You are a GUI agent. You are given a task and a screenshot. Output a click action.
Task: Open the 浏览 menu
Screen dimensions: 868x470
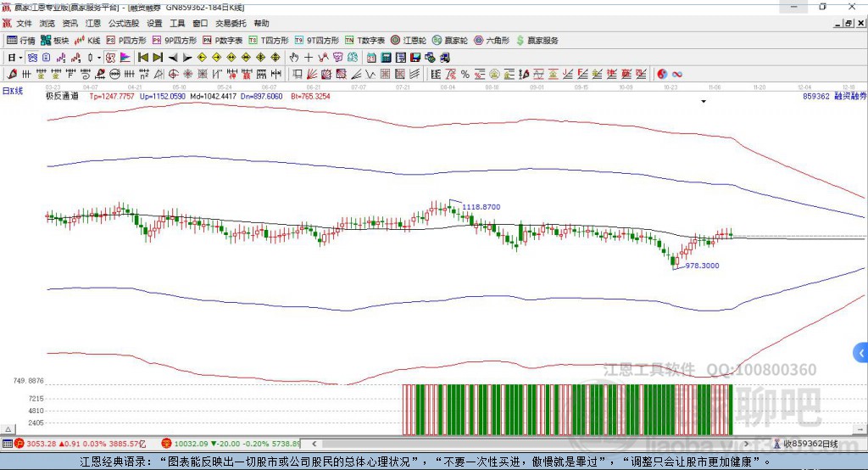(x=47, y=23)
